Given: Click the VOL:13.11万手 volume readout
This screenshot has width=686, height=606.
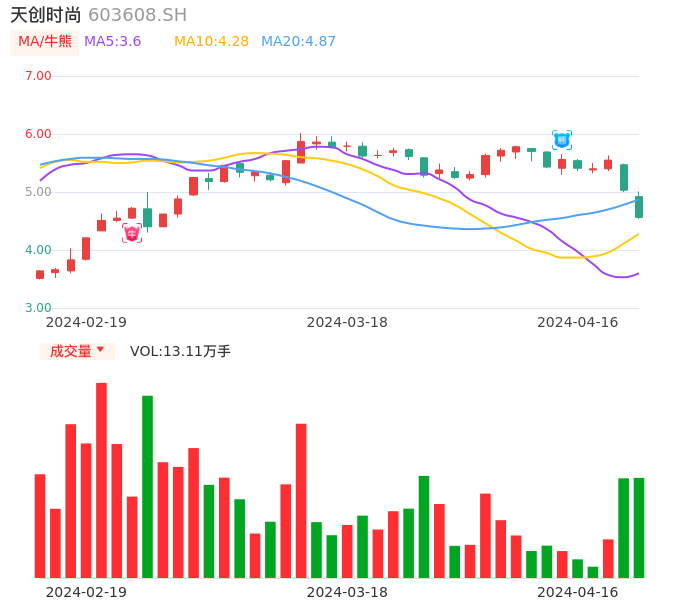Looking at the screenshot, I should (180, 351).
